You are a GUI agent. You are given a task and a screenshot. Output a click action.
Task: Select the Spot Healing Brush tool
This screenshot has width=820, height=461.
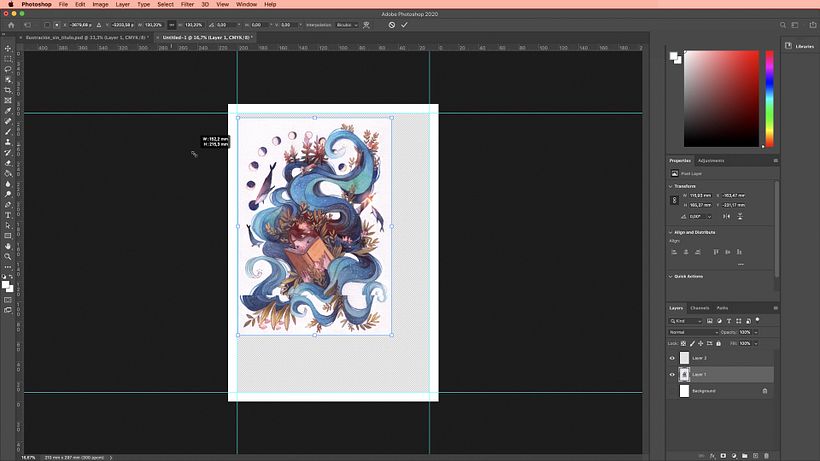(x=8, y=121)
